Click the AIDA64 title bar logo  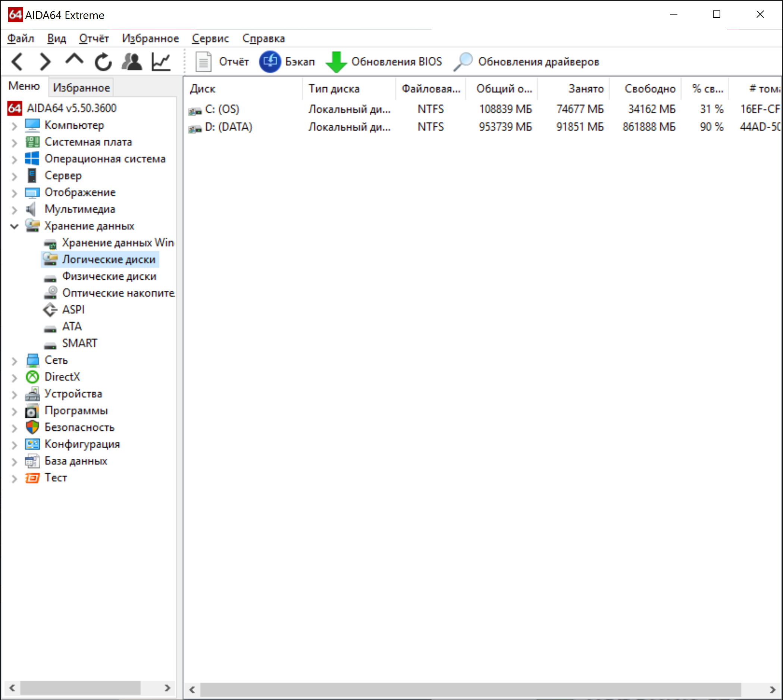click(x=15, y=15)
